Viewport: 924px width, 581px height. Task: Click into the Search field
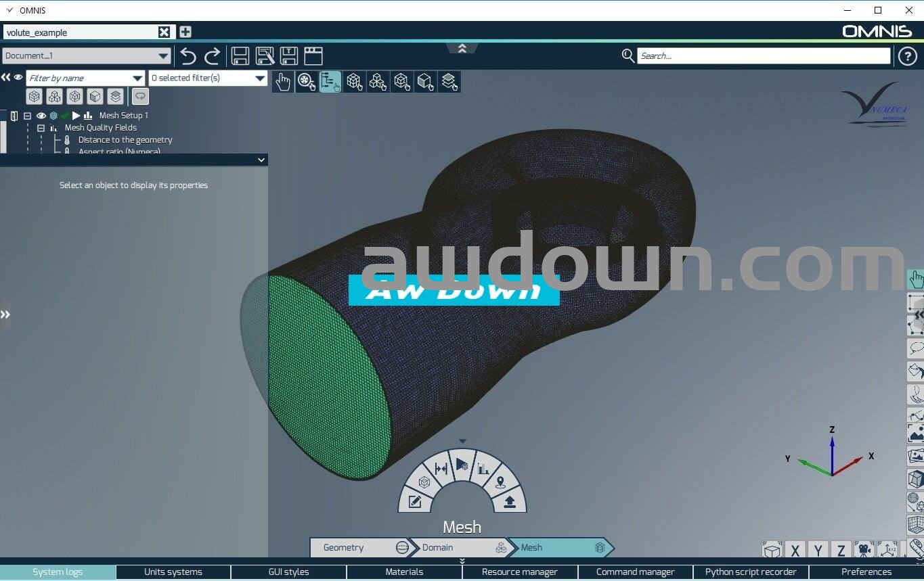point(763,56)
